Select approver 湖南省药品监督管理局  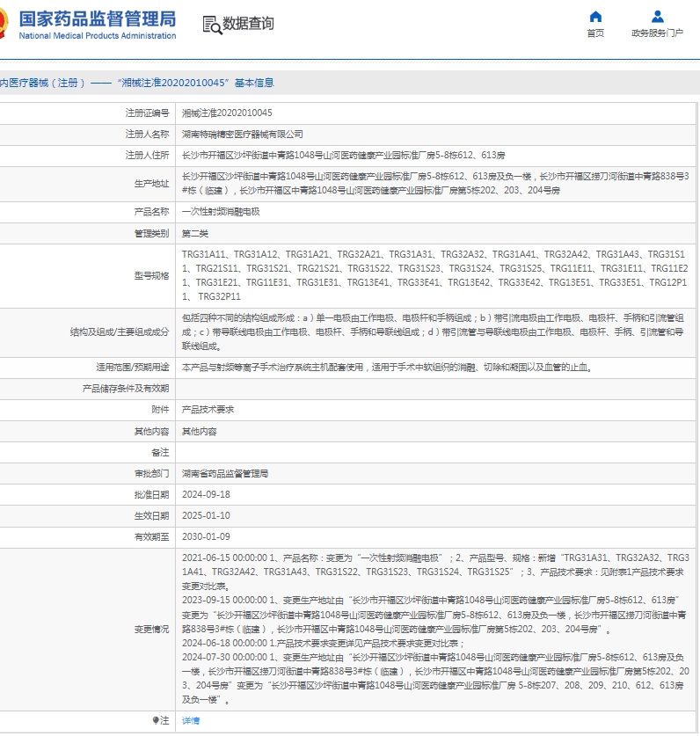pyautogui.click(x=225, y=474)
